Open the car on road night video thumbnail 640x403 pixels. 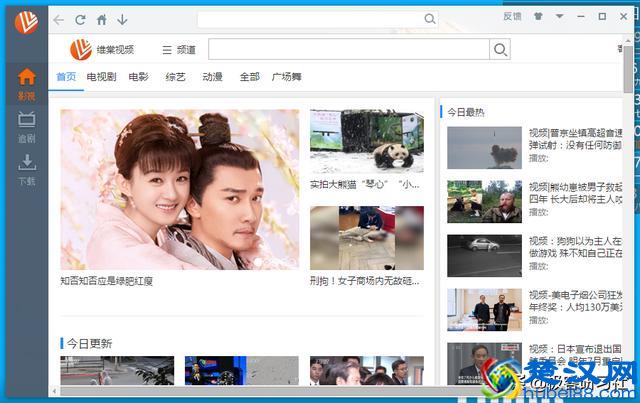484,256
